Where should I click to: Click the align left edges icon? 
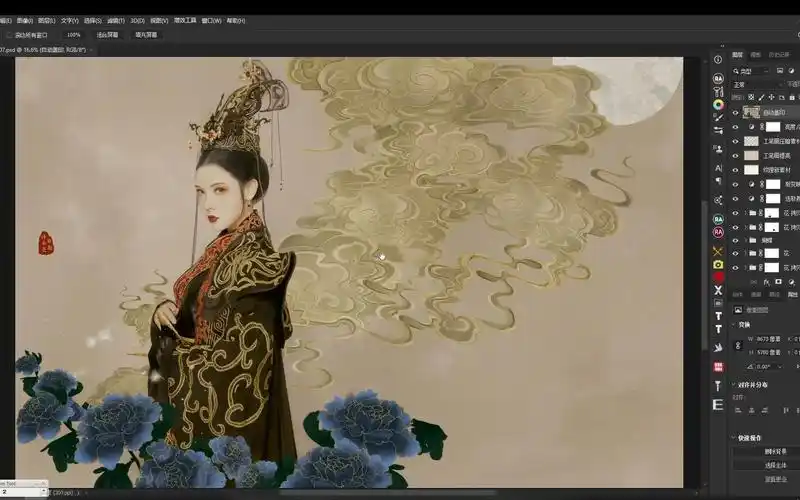pyautogui.click(x=738, y=410)
